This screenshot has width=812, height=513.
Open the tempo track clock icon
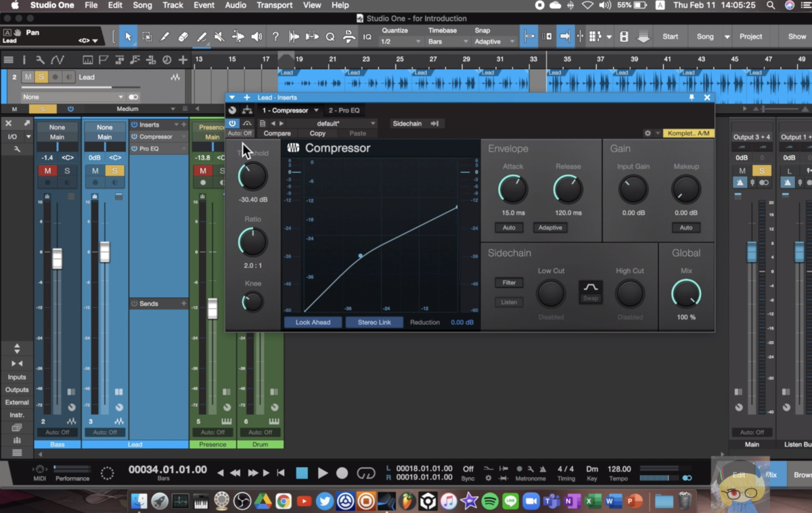[x=166, y=60]
